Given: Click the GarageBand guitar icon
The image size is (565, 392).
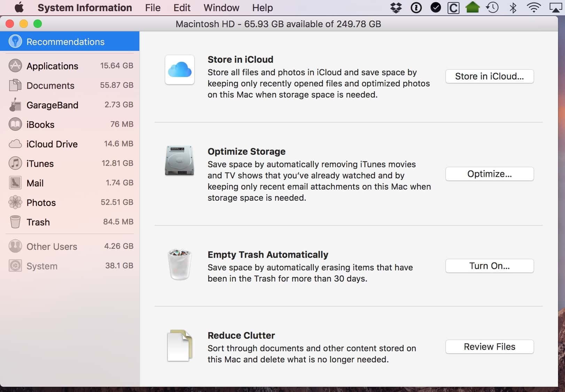Looking at the screenshot, I should click(x=15, y=105).
